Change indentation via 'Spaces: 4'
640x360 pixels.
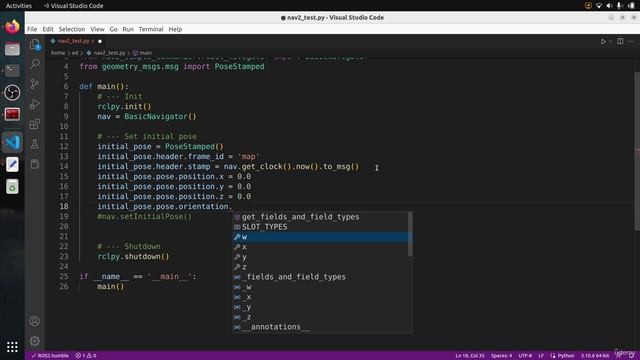501,356
